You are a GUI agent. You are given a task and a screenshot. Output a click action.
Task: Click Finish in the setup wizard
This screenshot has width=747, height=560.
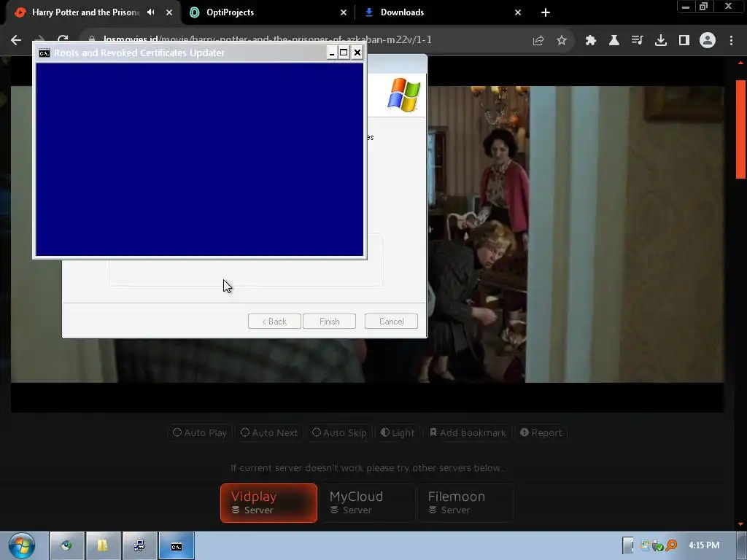click(329, 322)
